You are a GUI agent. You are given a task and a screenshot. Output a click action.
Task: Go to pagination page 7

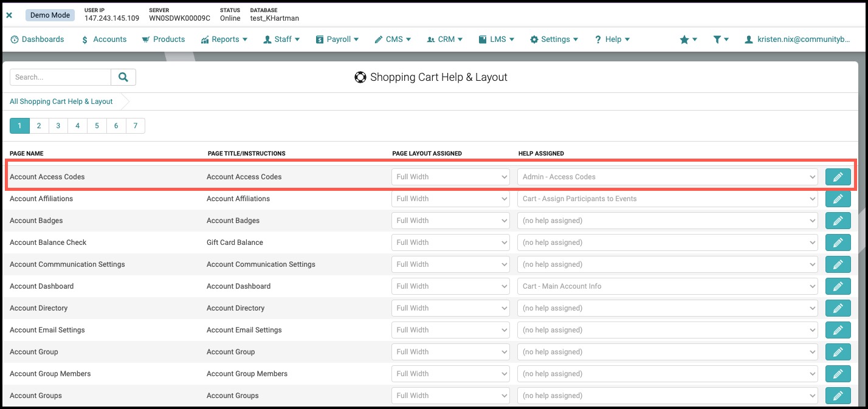point(136,126)
